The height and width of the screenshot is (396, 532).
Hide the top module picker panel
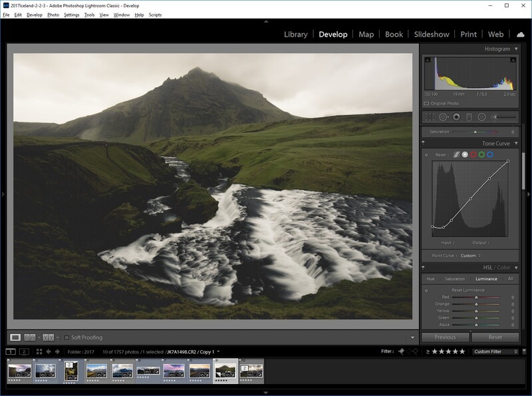point(266,21)
